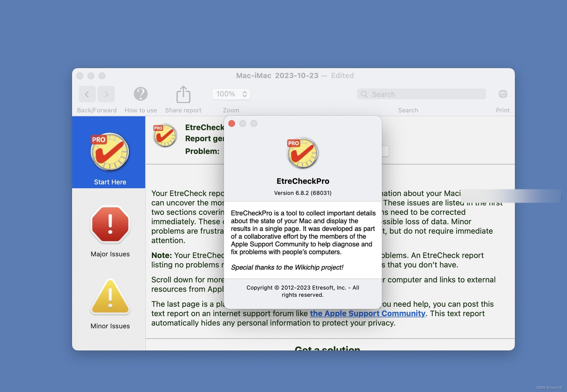
Task: Click the Share report toolbar icon
Action: click(x=183, y=94)
